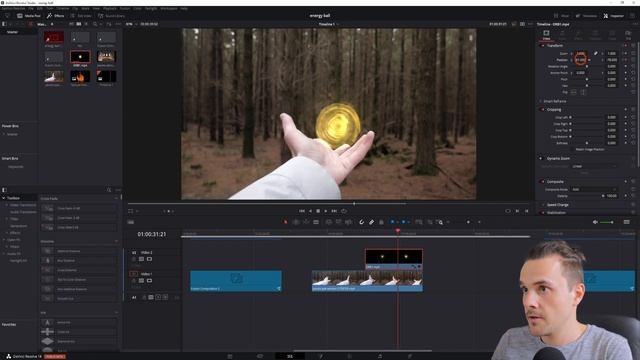Viewport: 640px width, 360px height.
Task: Toggle Video 2 track enable icon
Action: click(x=149, y=259)
